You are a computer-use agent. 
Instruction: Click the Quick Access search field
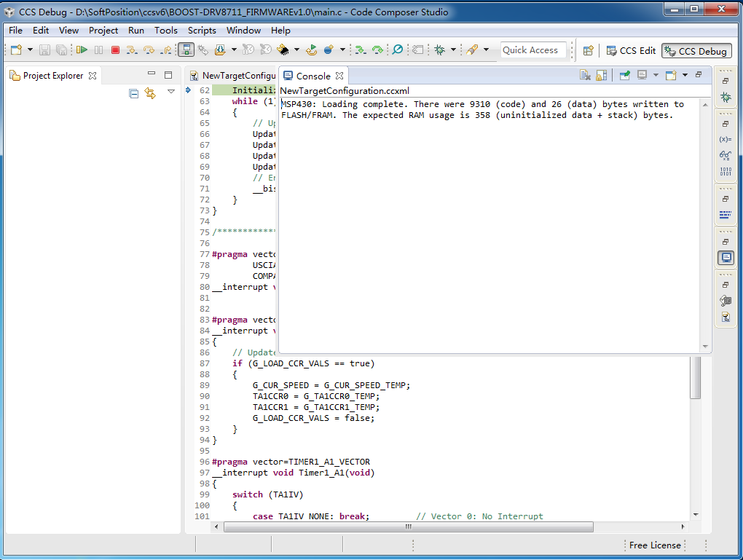(530, 50)
